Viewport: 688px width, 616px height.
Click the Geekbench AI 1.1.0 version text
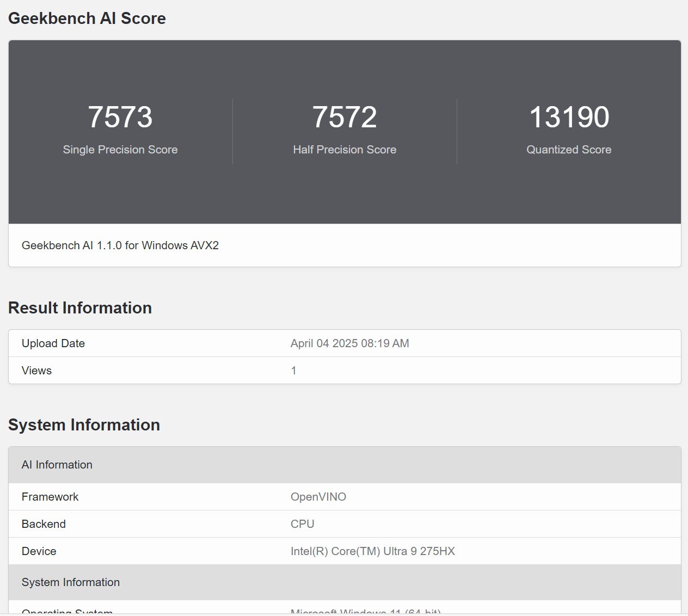click(x=120, y=245)
